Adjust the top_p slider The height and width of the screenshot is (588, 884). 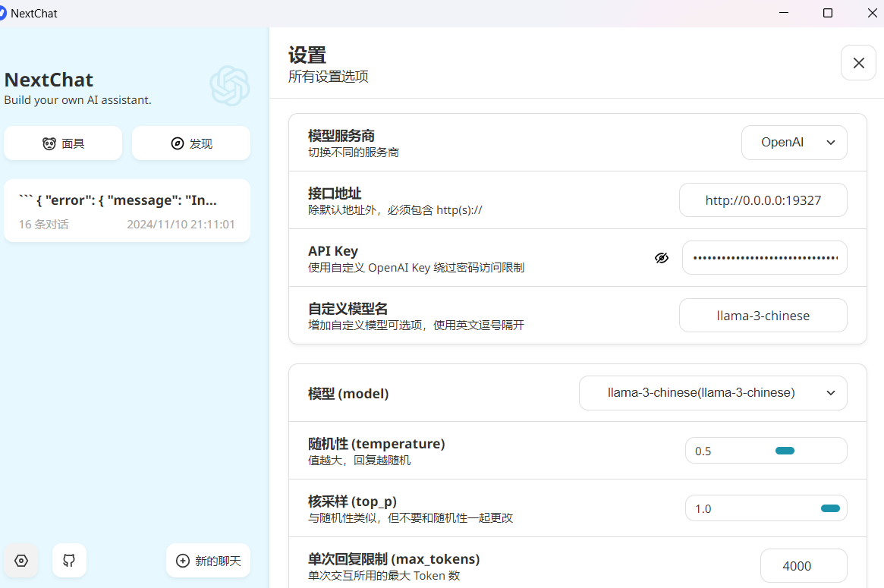(830, 508)
